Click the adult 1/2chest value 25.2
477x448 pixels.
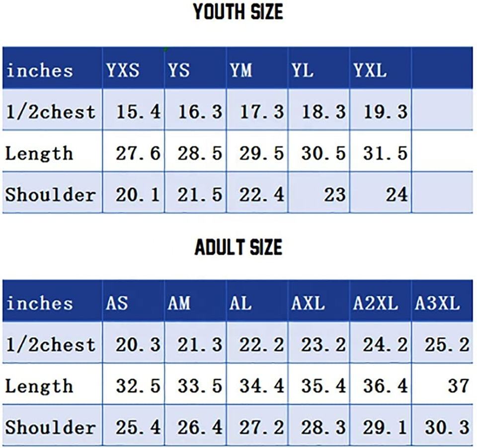pos(446,344)
